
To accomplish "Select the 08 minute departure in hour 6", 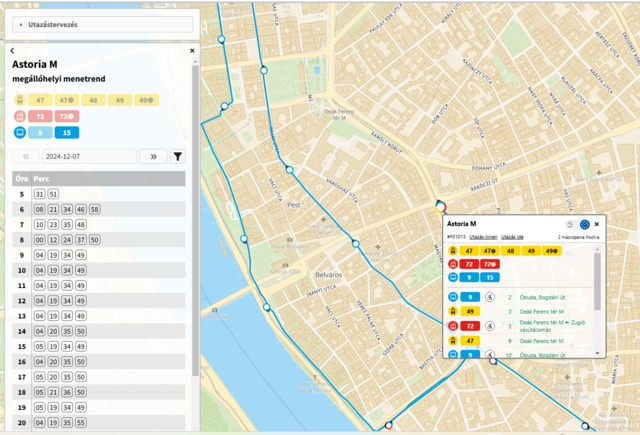I will tap(39, 209).
